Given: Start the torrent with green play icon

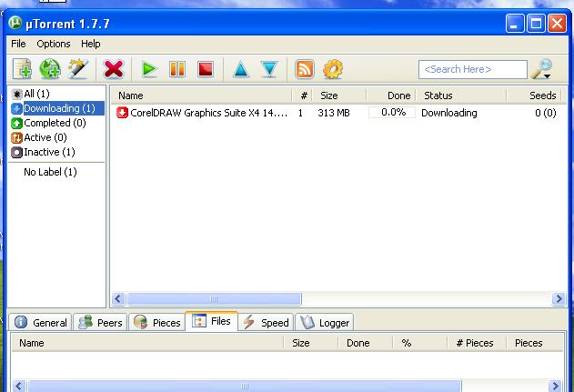Looking at the screenshot, I should (x=148, y=69).
